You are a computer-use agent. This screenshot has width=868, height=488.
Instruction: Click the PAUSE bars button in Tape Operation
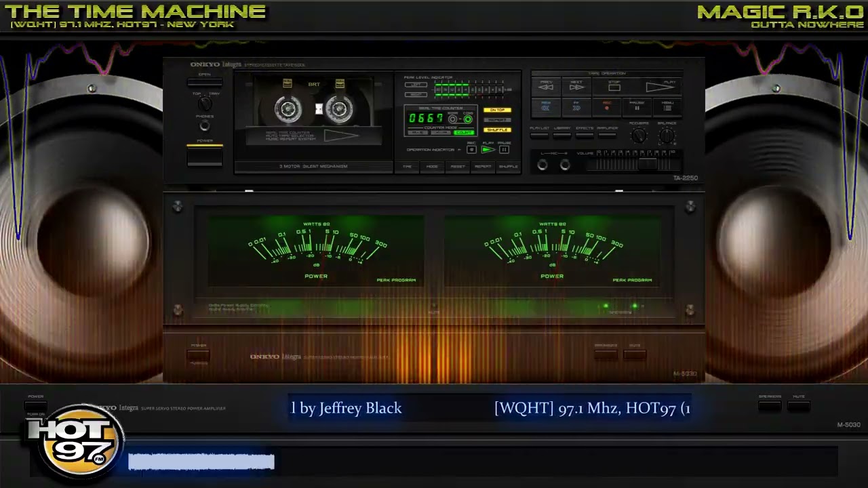(x=637, y=107)
